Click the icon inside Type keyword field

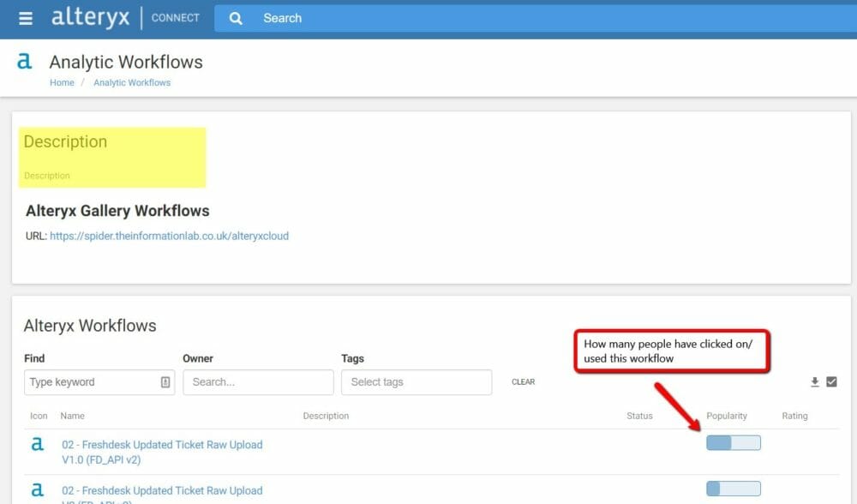click(165, 382)
